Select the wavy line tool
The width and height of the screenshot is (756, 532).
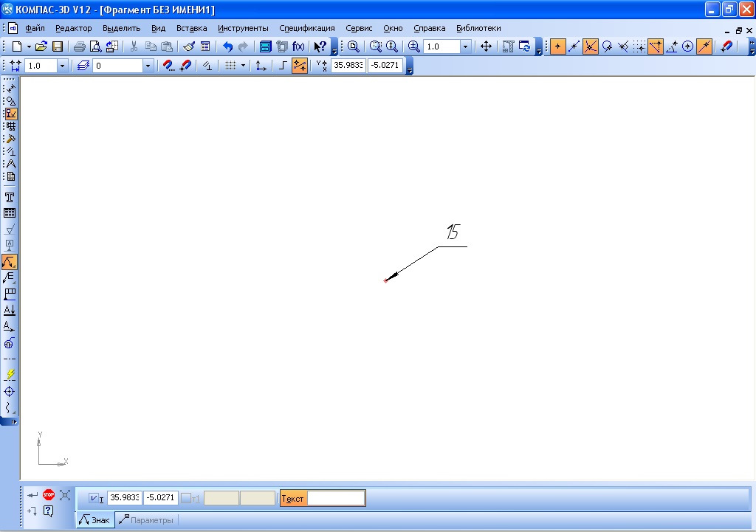click(10, 408)
